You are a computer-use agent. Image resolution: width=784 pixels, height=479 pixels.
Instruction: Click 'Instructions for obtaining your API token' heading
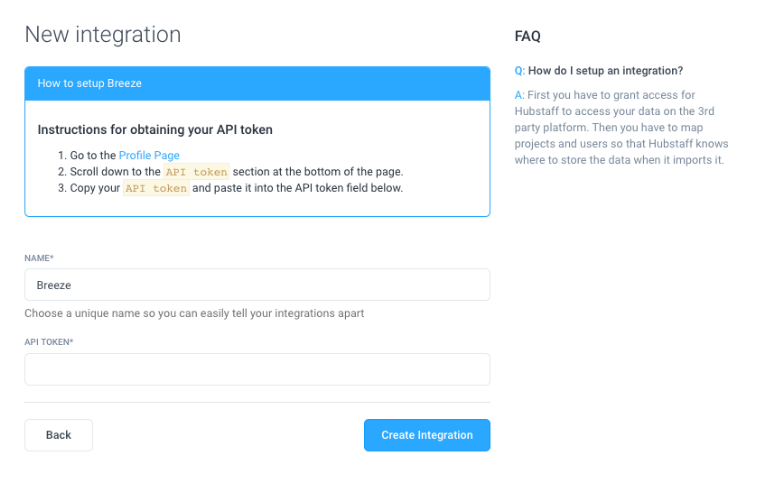point(155,130)
